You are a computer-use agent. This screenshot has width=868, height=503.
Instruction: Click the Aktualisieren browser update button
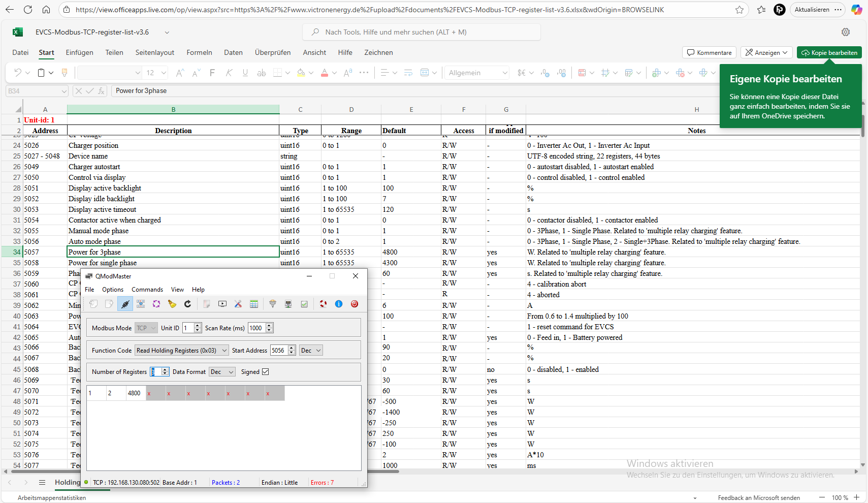(x=817, y=10)
